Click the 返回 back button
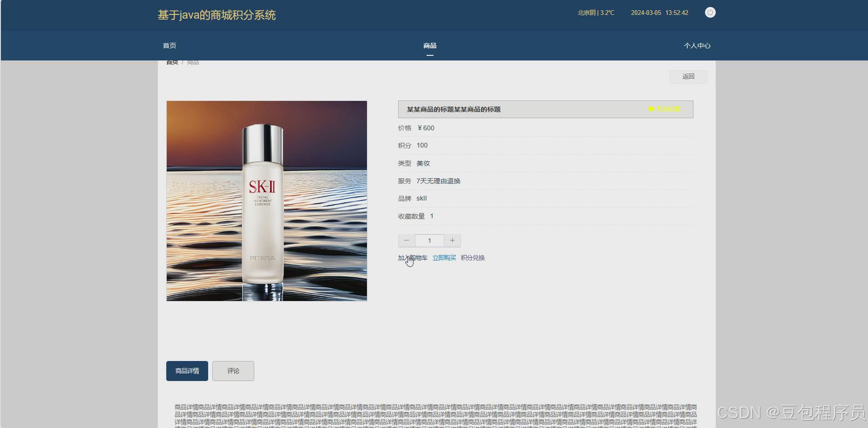 point(688,77)
